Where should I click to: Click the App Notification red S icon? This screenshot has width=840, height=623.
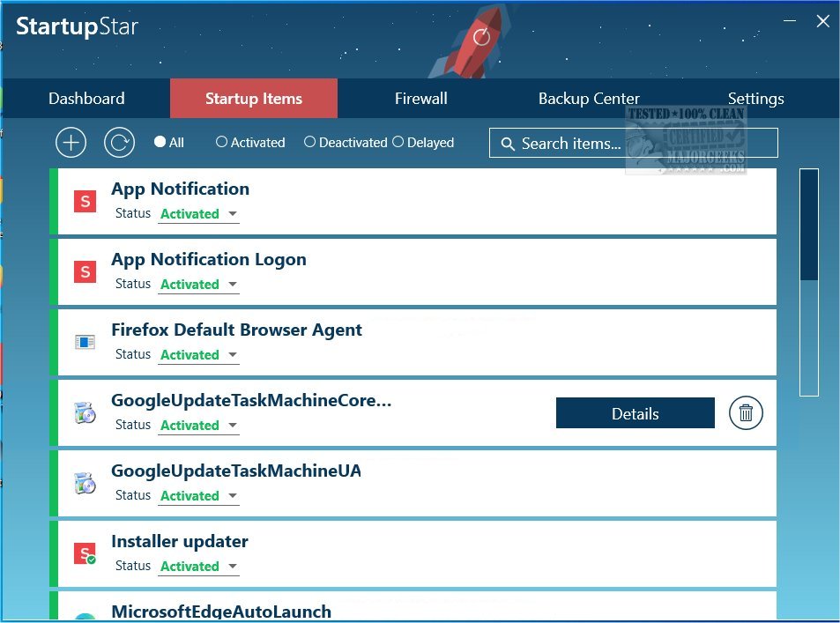click(x=85, y=202)
